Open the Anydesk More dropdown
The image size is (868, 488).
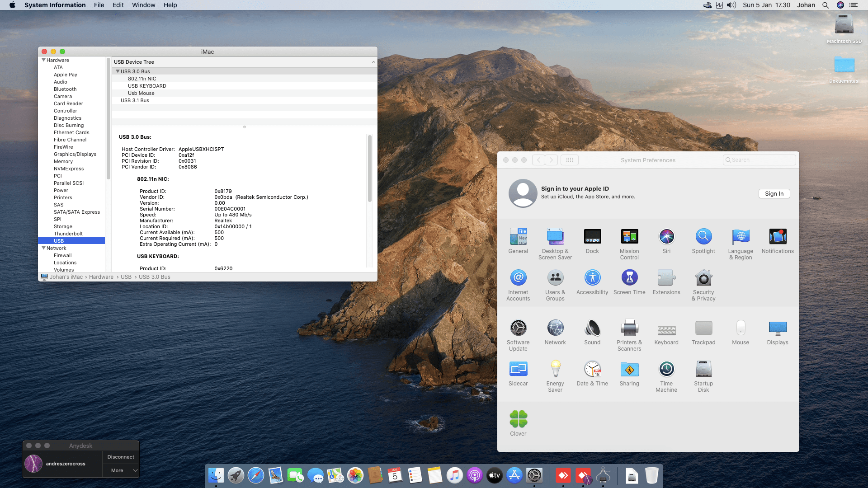coord(121,470)
